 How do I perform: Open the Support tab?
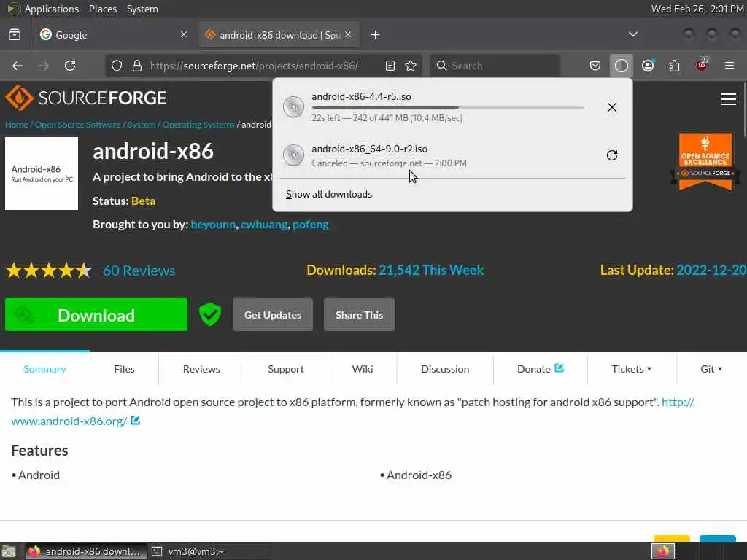286,369
